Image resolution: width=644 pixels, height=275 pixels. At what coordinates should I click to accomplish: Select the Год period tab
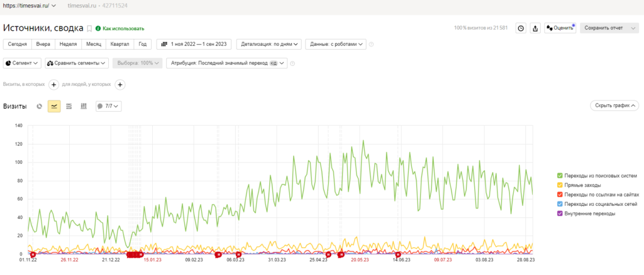pyautogui.click(x=143, y=44)
